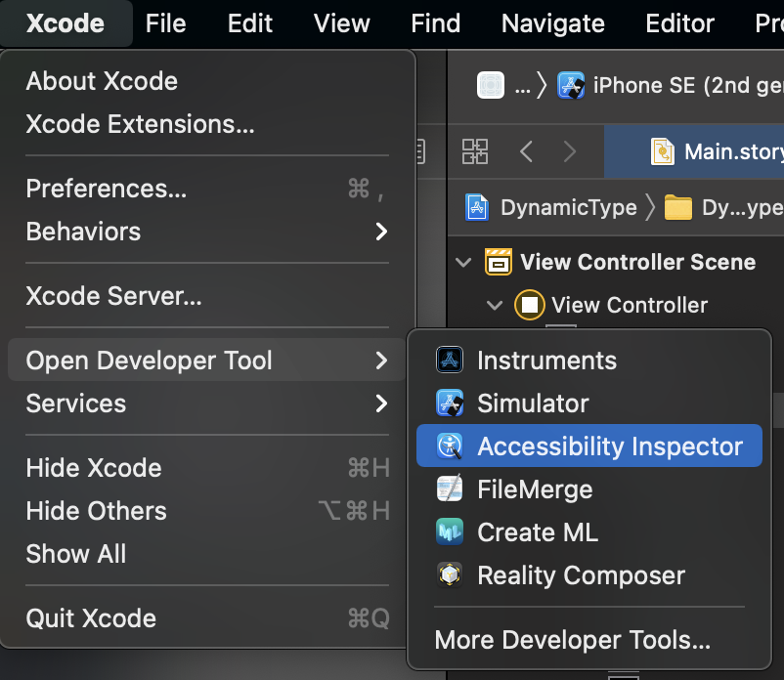The height and width of the screenshot is (680, 784).
Task: Expand the Services submenu
Action: tap(206, 404)
